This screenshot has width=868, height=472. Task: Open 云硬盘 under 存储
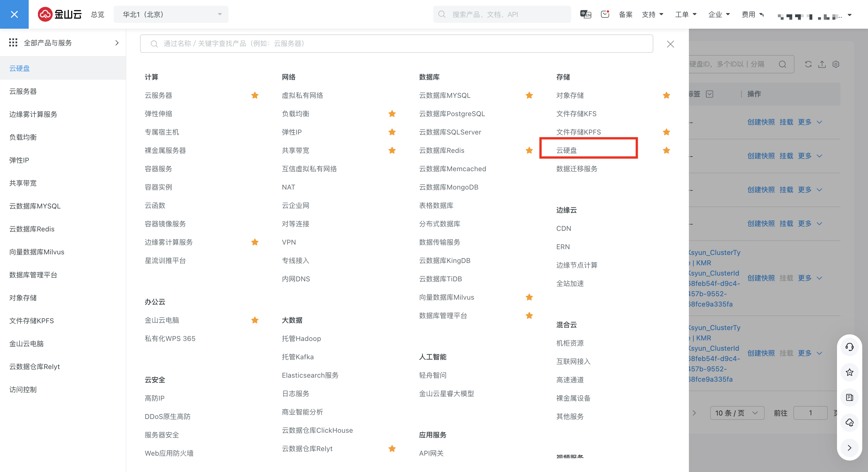tap(566, 151)
